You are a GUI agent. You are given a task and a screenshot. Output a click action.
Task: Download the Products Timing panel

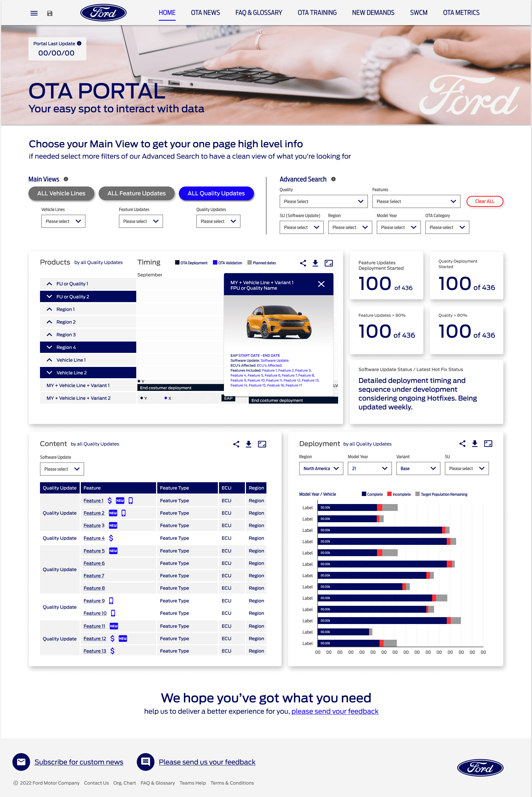click(315, 263)
